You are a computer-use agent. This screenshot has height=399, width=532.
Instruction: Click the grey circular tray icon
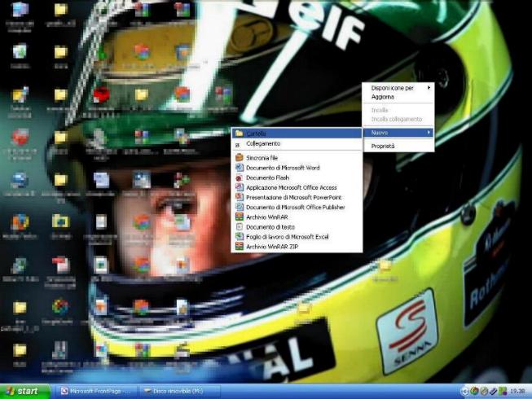click(x=484, y=391)
